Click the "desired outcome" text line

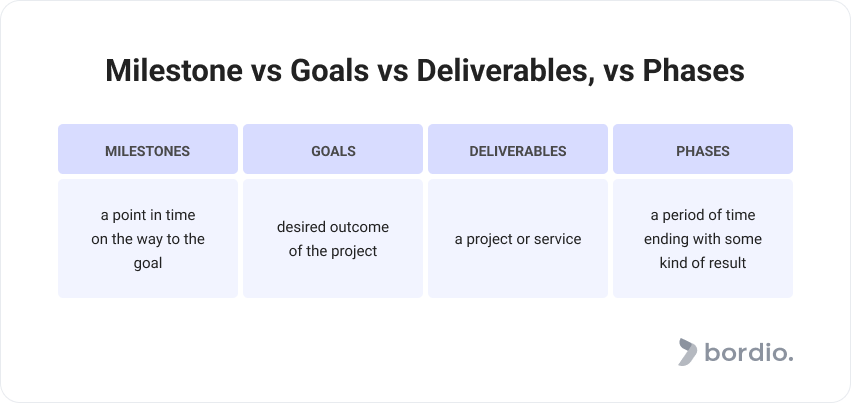[x=333, y=227]
